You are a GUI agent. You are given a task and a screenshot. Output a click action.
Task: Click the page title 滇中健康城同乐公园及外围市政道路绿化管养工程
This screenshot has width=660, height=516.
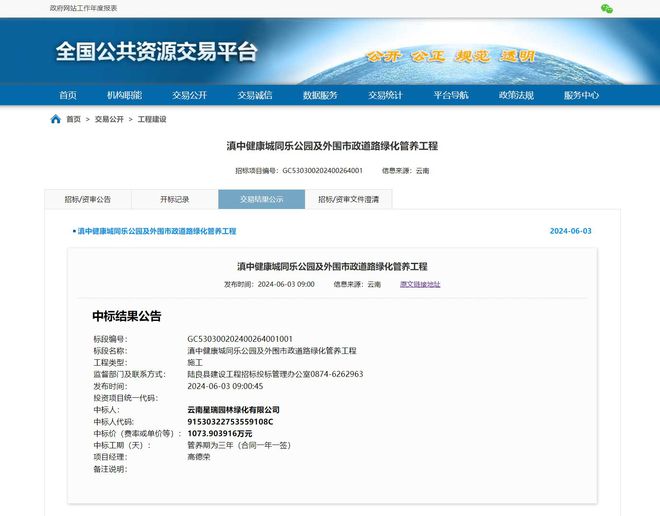tap(332, 146)
